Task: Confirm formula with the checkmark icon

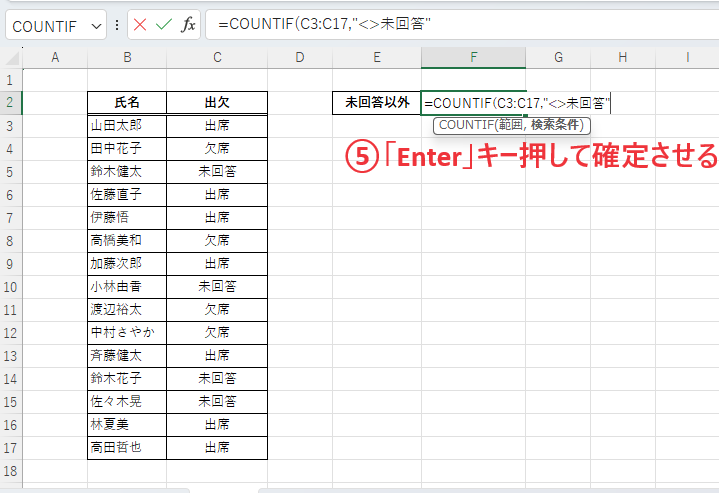Action: 164,25
